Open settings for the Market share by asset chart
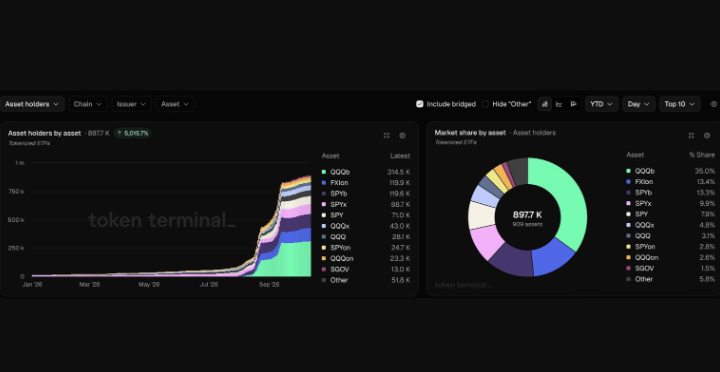The height and width of the screenshot is (372, 720). click(707, 135)
